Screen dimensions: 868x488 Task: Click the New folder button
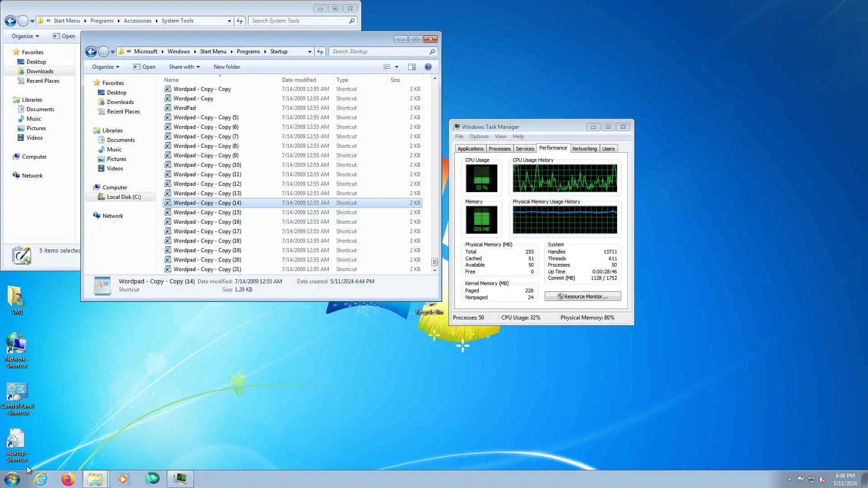point(226,67)
